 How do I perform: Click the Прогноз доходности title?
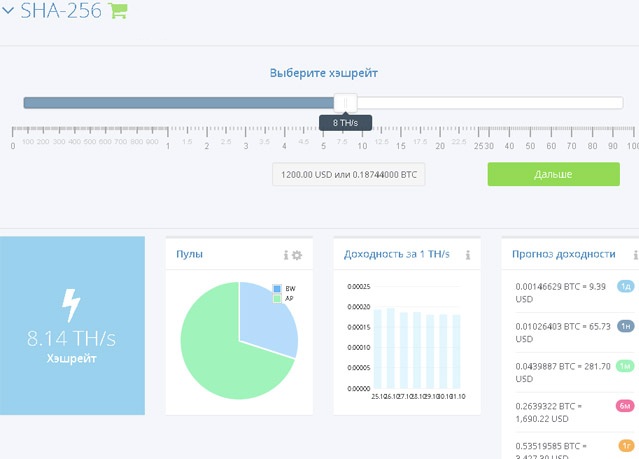click(x=564, y=254)
